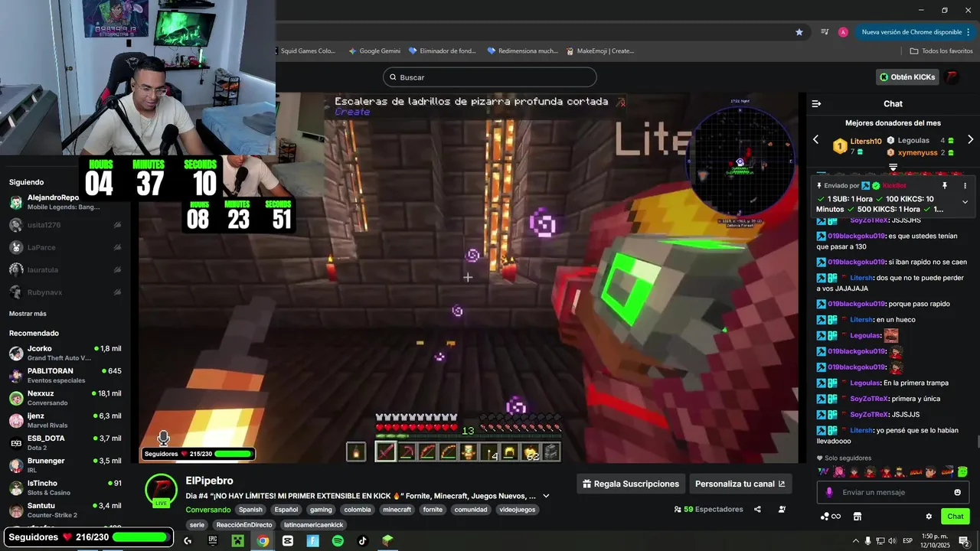The height and width of the screenshot is (551, 980).
Task: Open pinned message three-dot options
Action: coord(965,185)
